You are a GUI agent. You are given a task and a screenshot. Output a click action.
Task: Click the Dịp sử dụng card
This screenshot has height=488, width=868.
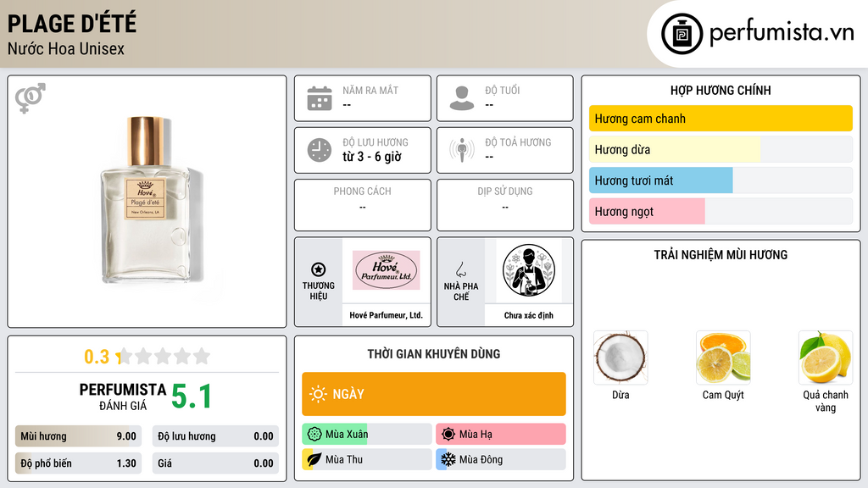505,205
